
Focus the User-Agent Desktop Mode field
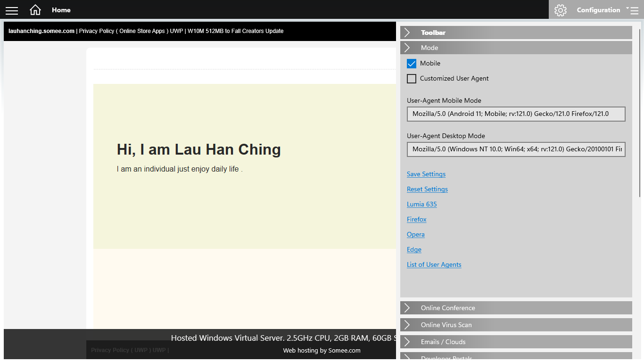[516, 149]
